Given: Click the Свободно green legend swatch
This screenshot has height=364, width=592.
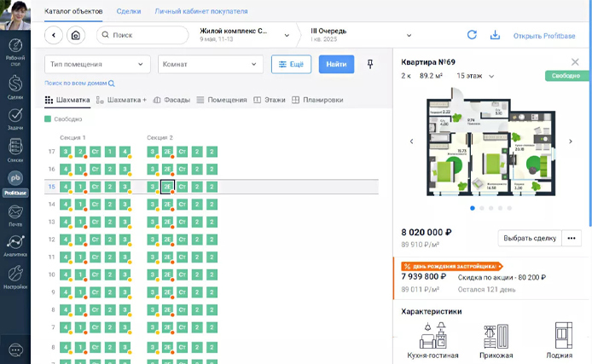Looking at the screenshot, I should 48,119.
